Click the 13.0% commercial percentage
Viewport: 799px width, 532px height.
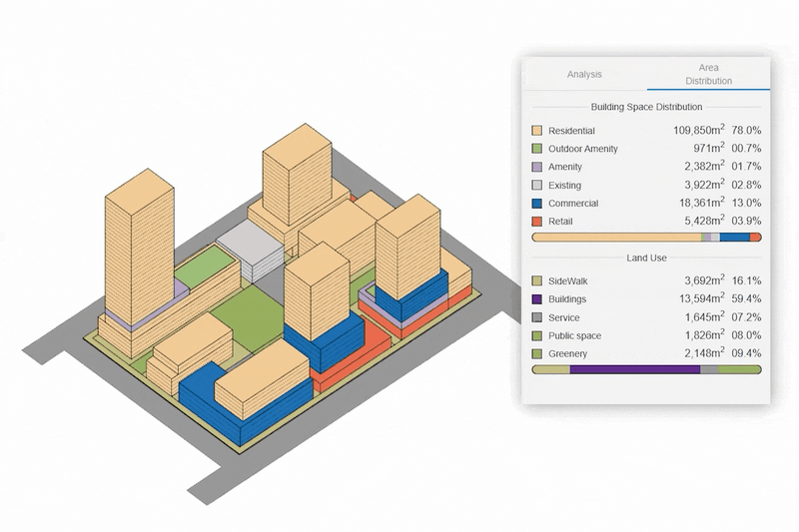[x=746, y=203]
